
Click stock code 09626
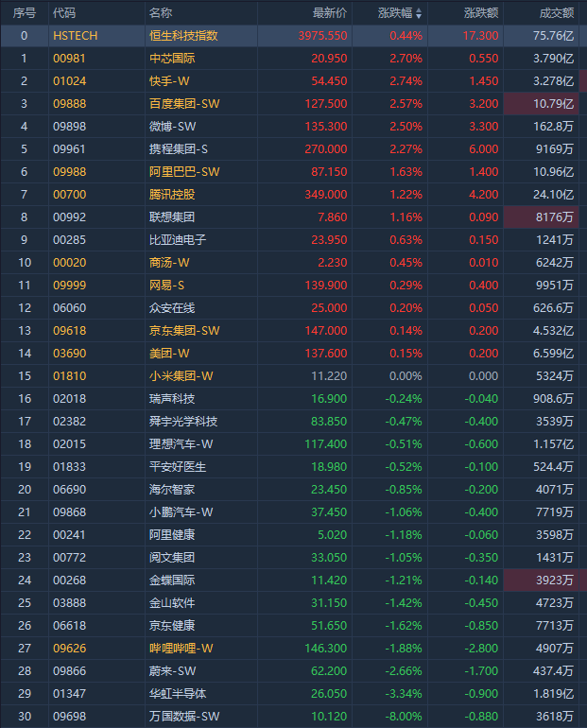point(70,649)
